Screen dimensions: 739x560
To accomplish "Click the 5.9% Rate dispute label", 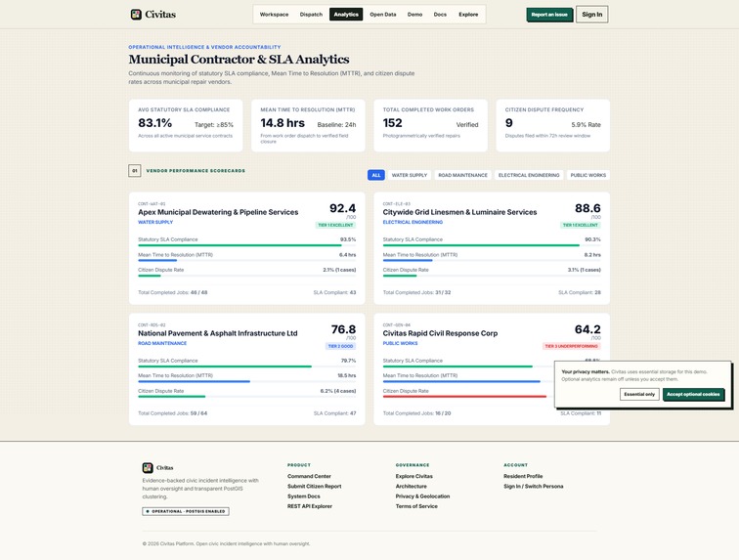I will click(586, 125).
